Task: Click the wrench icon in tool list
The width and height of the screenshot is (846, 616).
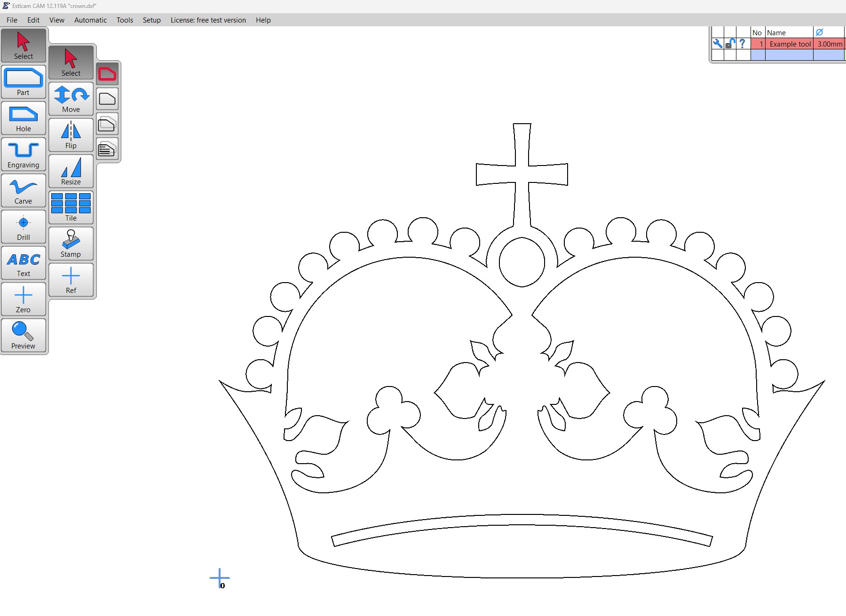Action: click(718, 44)
